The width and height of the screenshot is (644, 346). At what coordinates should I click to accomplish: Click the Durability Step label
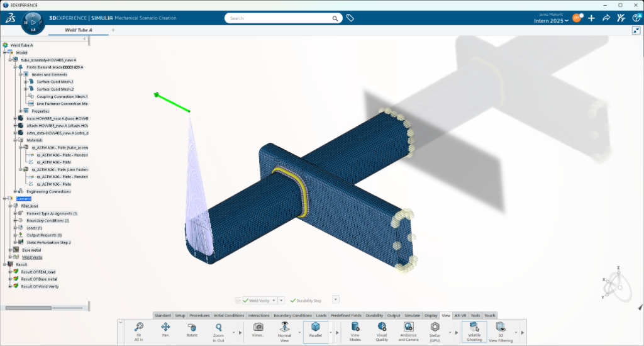pos(309,301)
